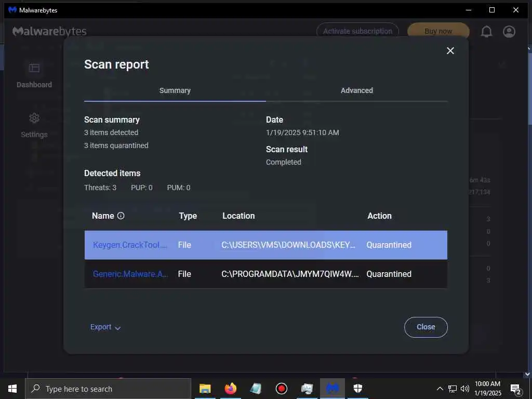The image size is (532, 399).
Task: Click the Malwarebytes title bar icon
Action: pyautogui.click(x=12, y=10)
